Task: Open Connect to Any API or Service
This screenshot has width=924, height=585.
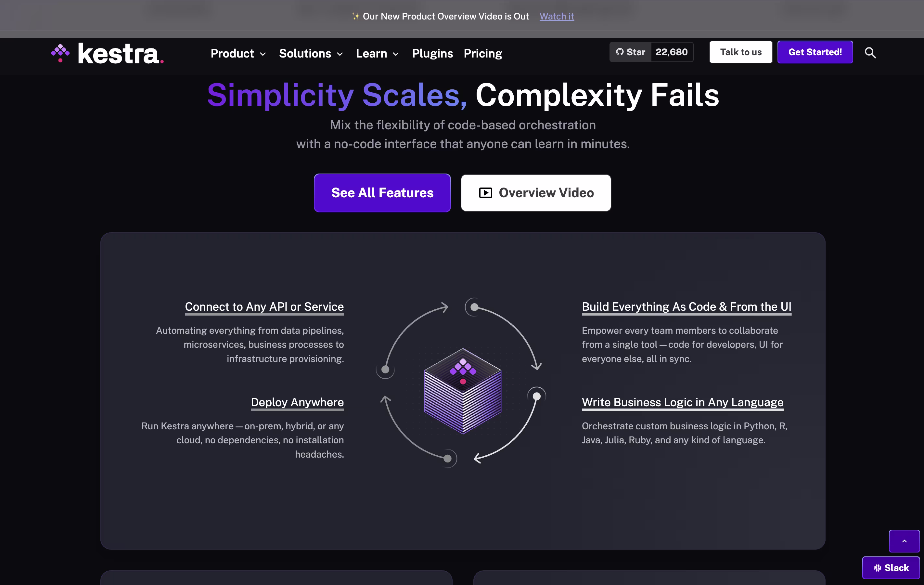Action: (x=264, y=307)
